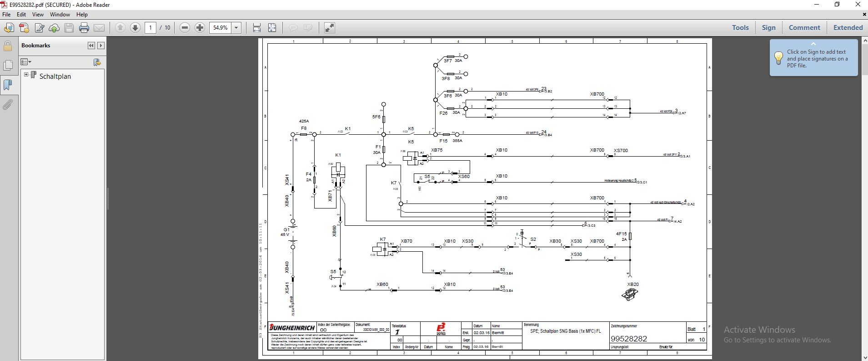Go to next page with down arrow
Screen dimensions: 868x361
coord(135,28)
